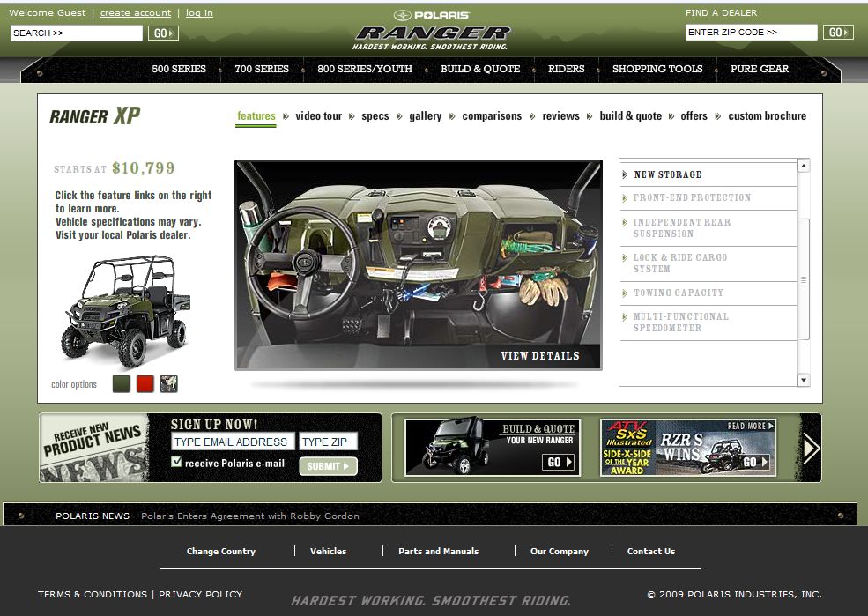Switch to the offers tab
This screenshot has width=868, height=616.
(x=694, y=116)
